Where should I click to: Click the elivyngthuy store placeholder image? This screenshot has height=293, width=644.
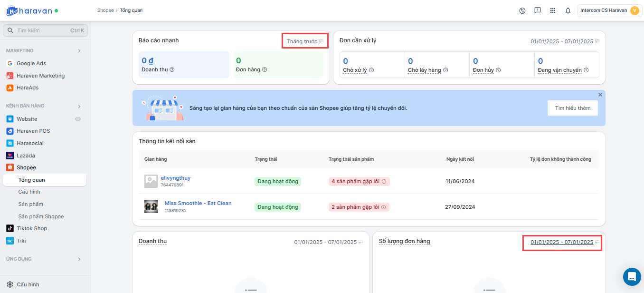151,181
